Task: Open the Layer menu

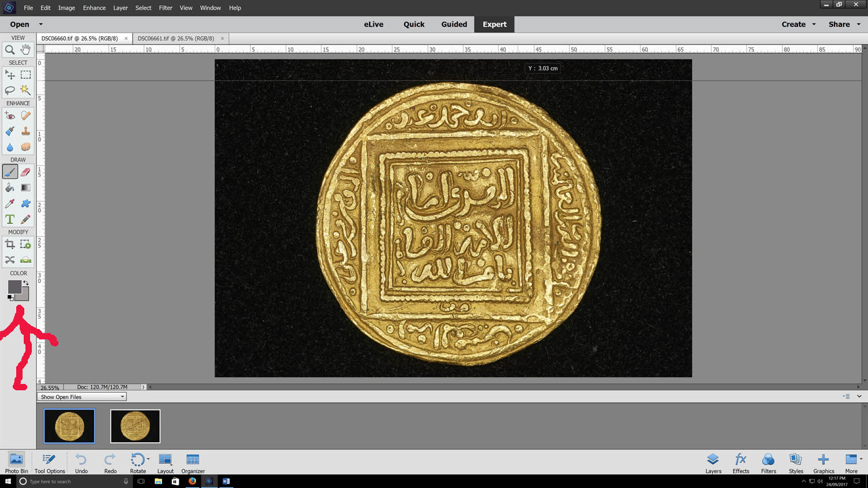Action: point(120,8)
